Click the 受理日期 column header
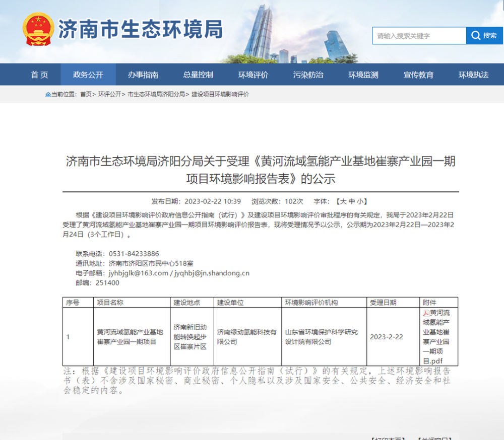This screenshot has height=440, width=504. [383, 303]
